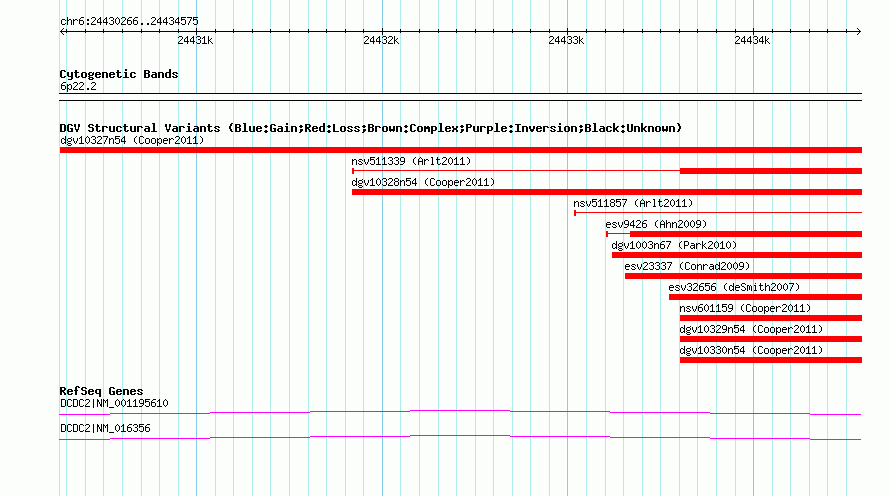Click the right arrow end of the ruler
This screenshot has height=496, width=890.
(858, 32)
